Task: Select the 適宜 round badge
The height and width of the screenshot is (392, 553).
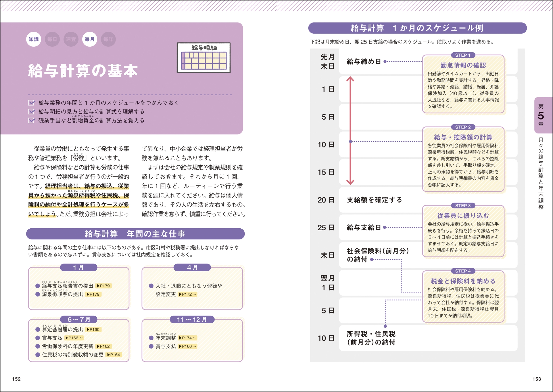Action: [x=71, y=39]
